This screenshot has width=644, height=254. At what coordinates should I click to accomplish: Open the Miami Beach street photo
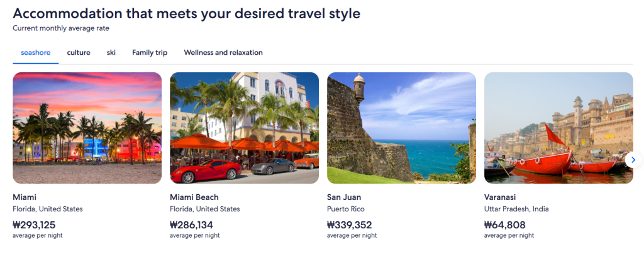tap(244, 128)
